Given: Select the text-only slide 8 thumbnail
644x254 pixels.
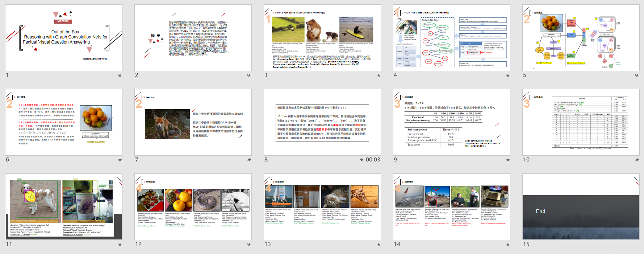Looking at the screenshot, I should point(322,122).
